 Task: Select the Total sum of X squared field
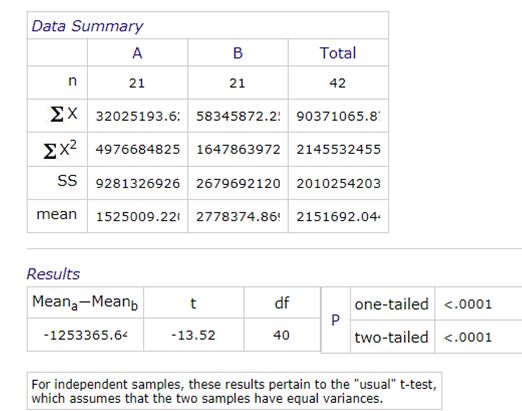(x=338, y=149)
